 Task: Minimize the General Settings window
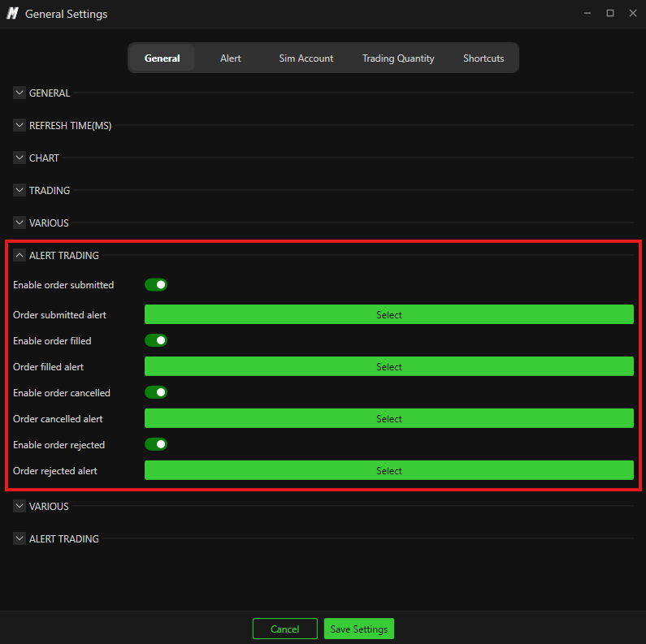587,13
